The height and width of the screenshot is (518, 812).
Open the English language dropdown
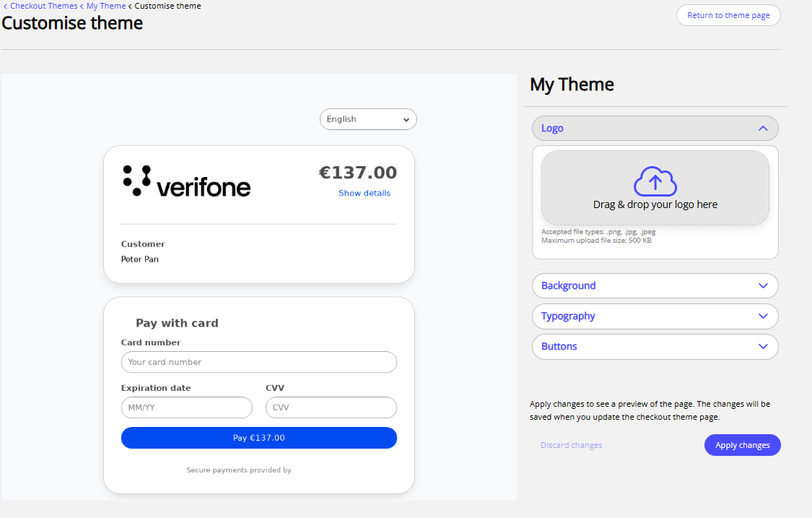[x=368, y=119]
